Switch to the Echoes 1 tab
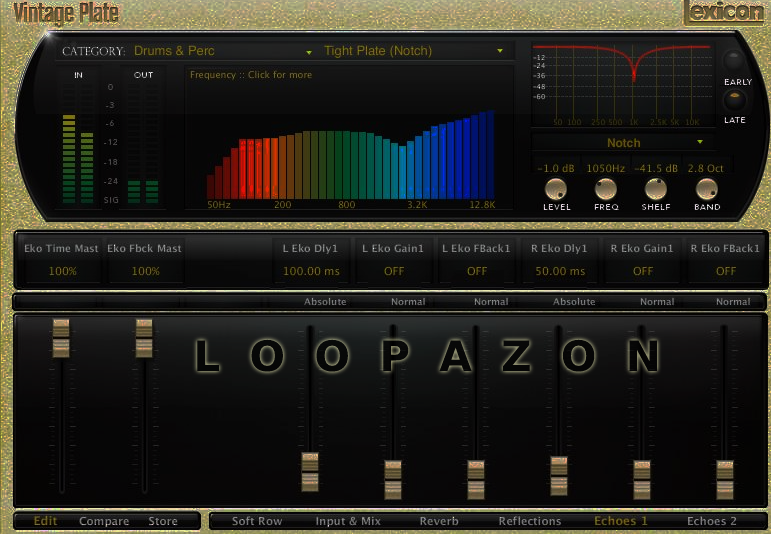The image size is (771, 534). pos(621,521)
